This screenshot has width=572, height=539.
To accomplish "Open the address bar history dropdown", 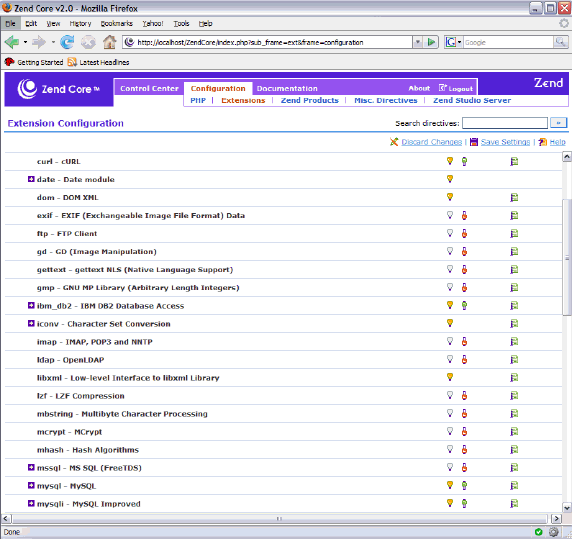I will [x=418, y=42].
